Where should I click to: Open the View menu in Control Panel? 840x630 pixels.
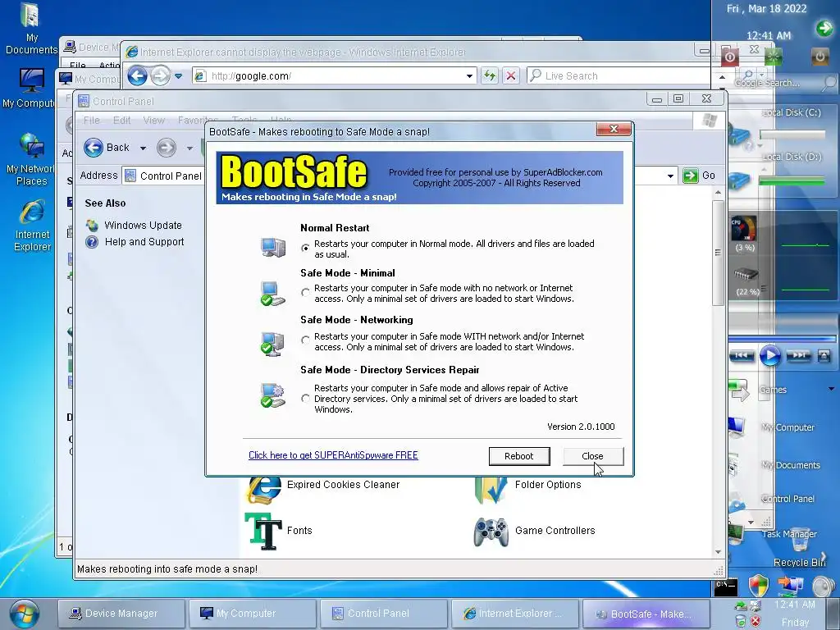(153, 120)
